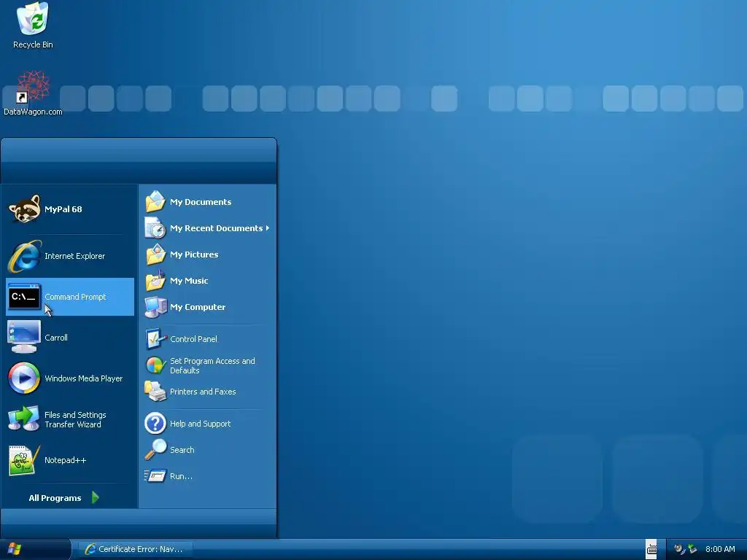Choose the My Documents menu entry text

201,202
